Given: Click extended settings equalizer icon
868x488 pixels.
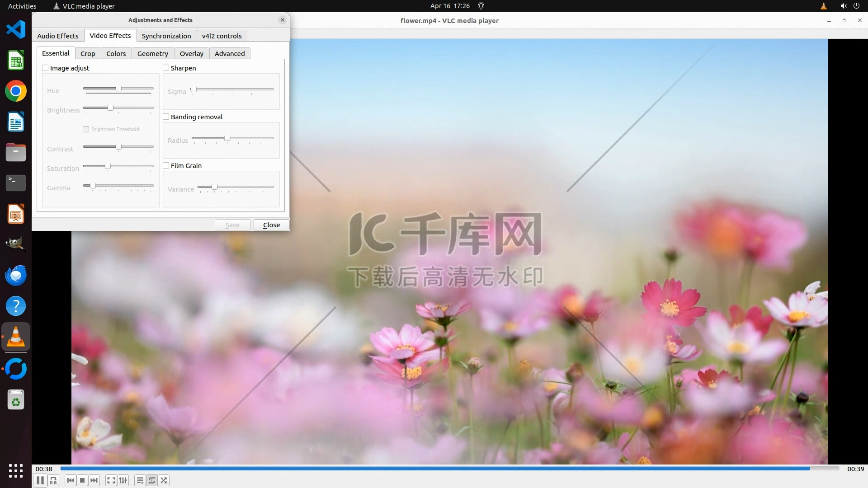Looking at the screenshot, I should tap(123, 480).
